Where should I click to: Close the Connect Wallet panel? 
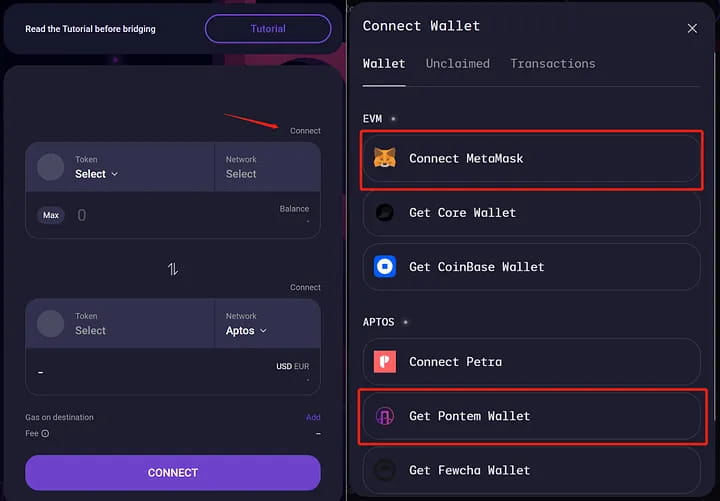(692, 28)
